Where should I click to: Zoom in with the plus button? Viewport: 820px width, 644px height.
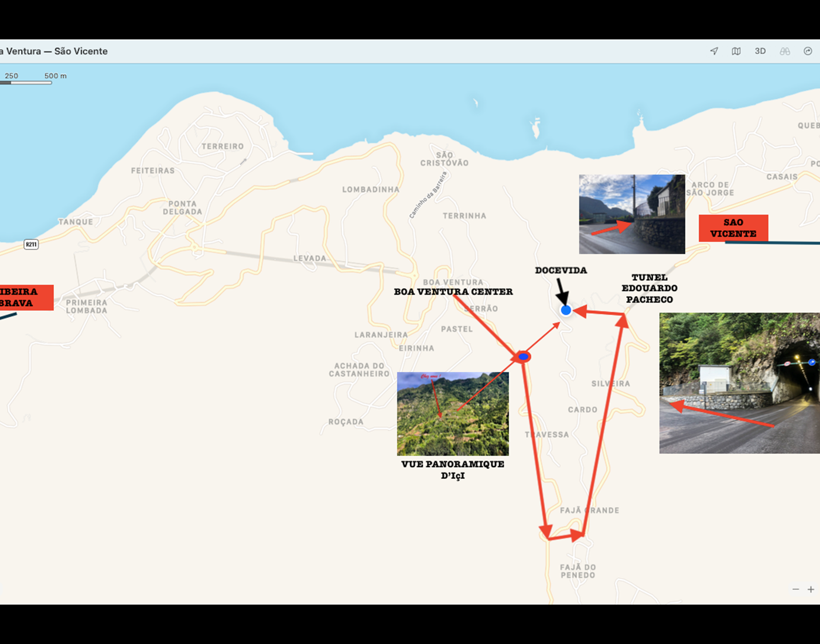(811, 589)
